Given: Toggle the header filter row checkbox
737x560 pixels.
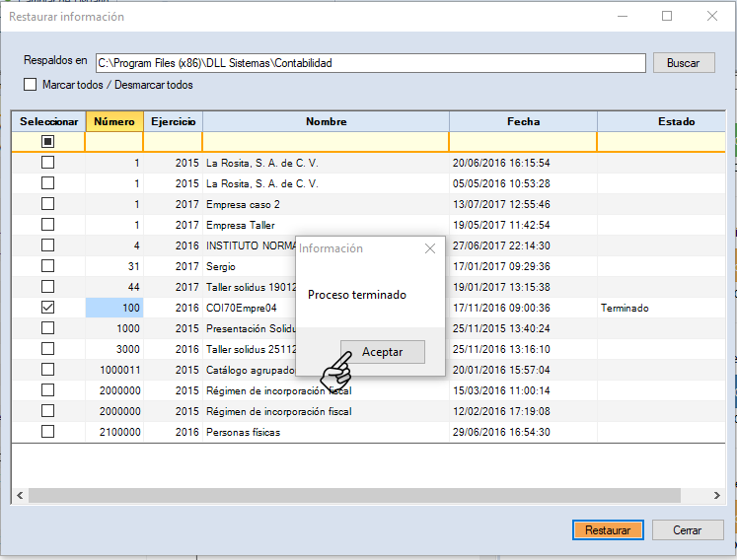Looking at the screenshot, I should point(47,142).
